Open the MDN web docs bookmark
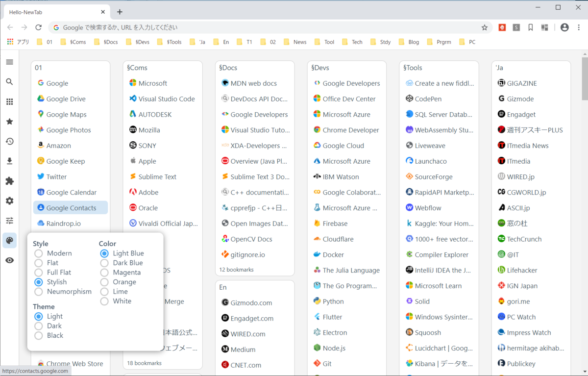588x376 pixels. 255,83
